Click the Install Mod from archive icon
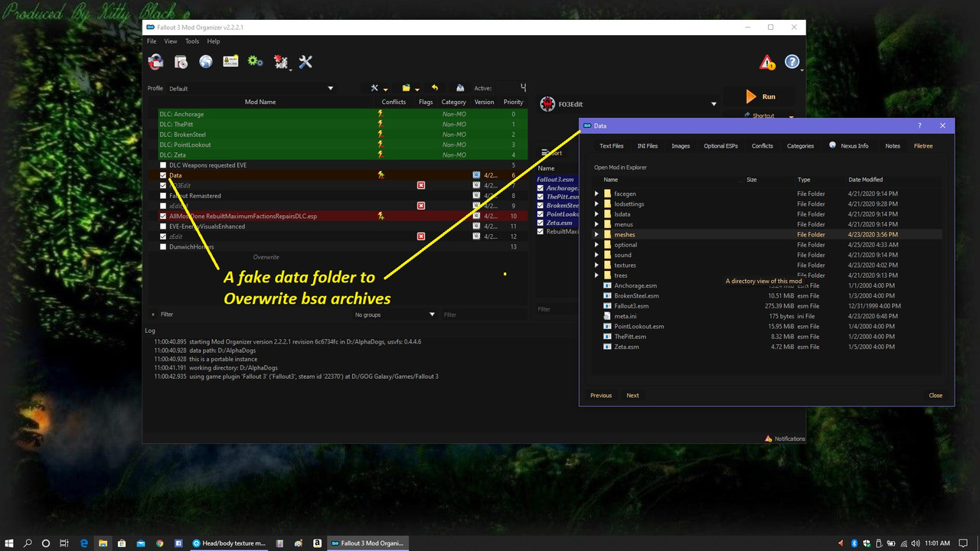Screen dimensions: 980x551 (x=181, y=62)
